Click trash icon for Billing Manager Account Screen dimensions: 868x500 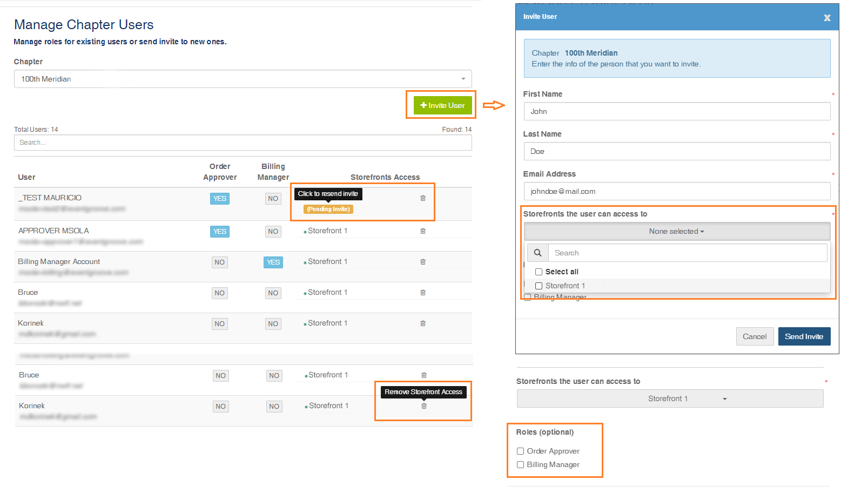(423, 262)
